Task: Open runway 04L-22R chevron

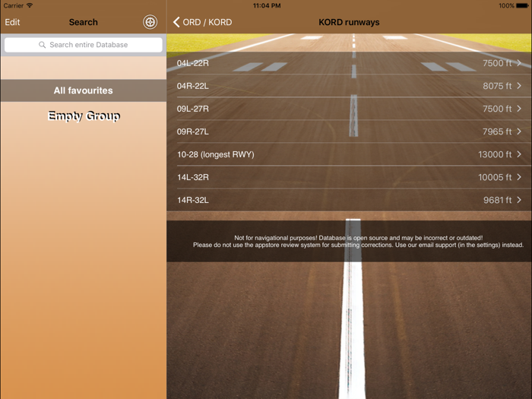Action: tap(519, 63)
